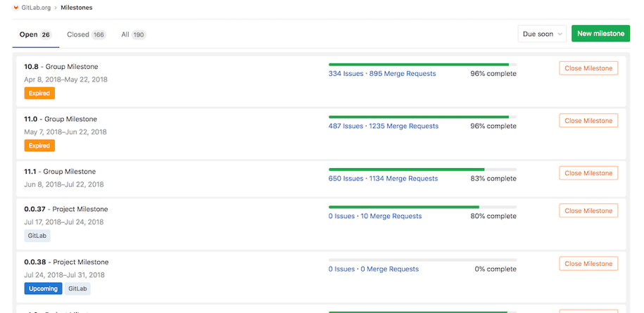Open 0 Merge Requests link

coord(390,269)
